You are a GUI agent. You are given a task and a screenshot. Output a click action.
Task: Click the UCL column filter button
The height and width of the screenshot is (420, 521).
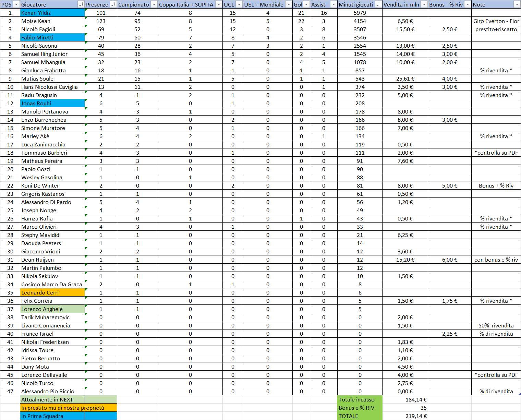tap(239, 4)
